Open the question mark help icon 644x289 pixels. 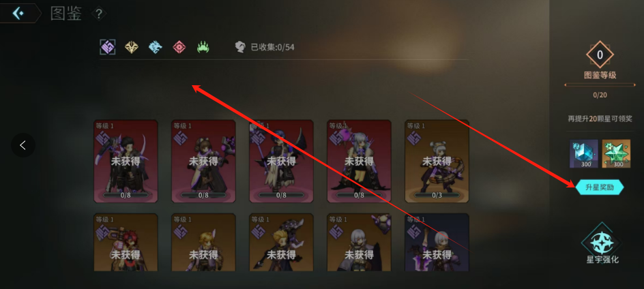coord(98,14)
